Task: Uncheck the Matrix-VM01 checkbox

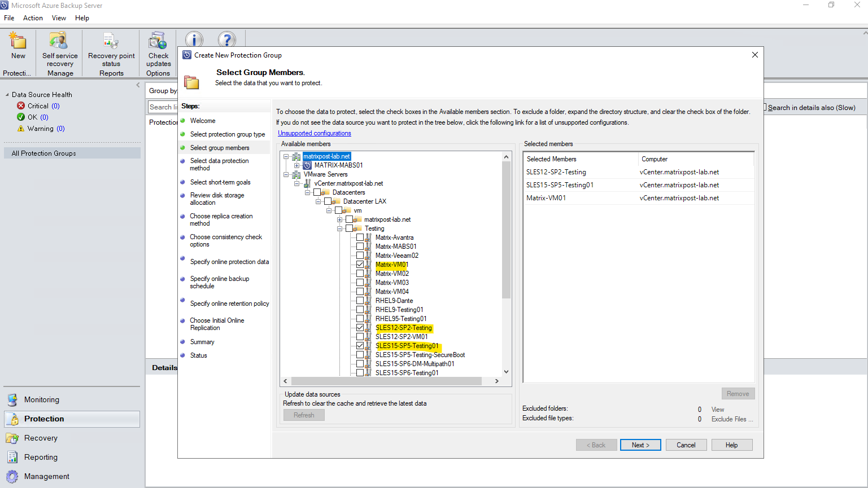Action: click(x=360, y=265)
